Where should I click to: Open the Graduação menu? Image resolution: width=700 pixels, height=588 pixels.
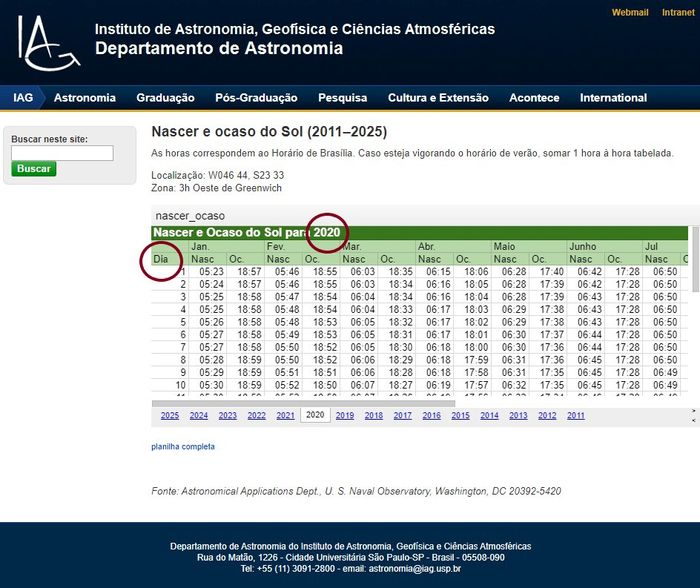[165, 98]
